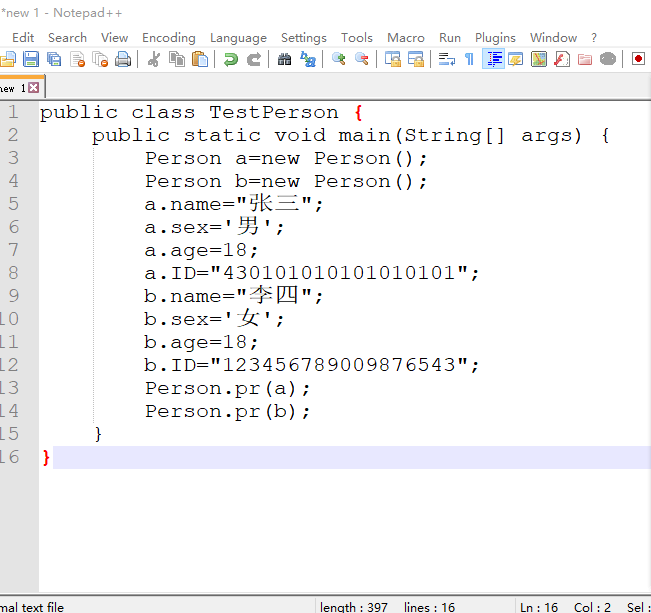
Task: Open the Tools menu
Action: (x=357, y=38)
